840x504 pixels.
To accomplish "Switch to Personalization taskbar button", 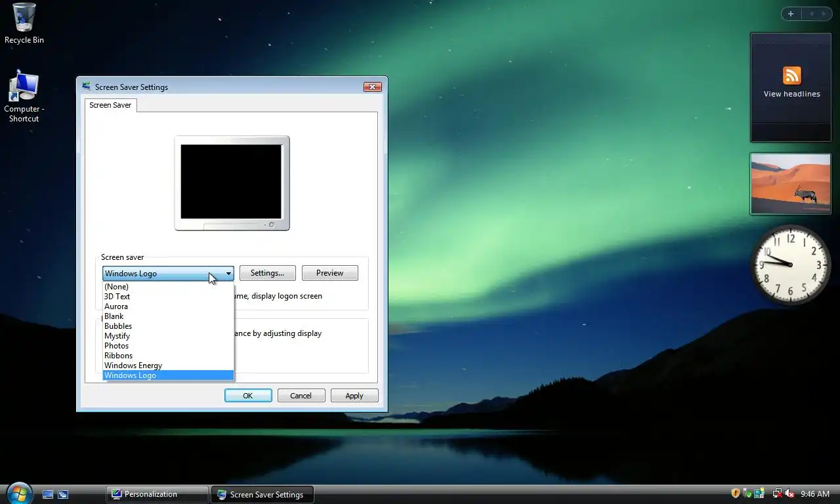I will click(x=157, y=494).
